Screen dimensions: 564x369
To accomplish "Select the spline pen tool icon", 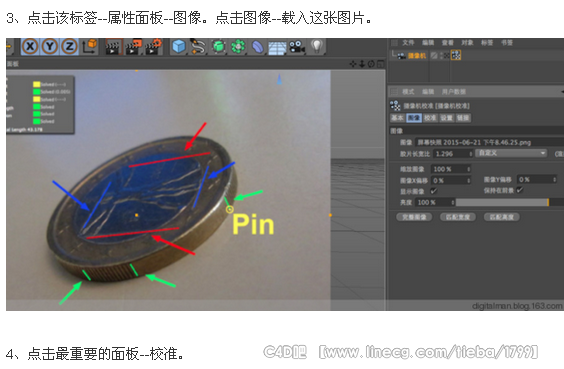I will click(198, 46).
